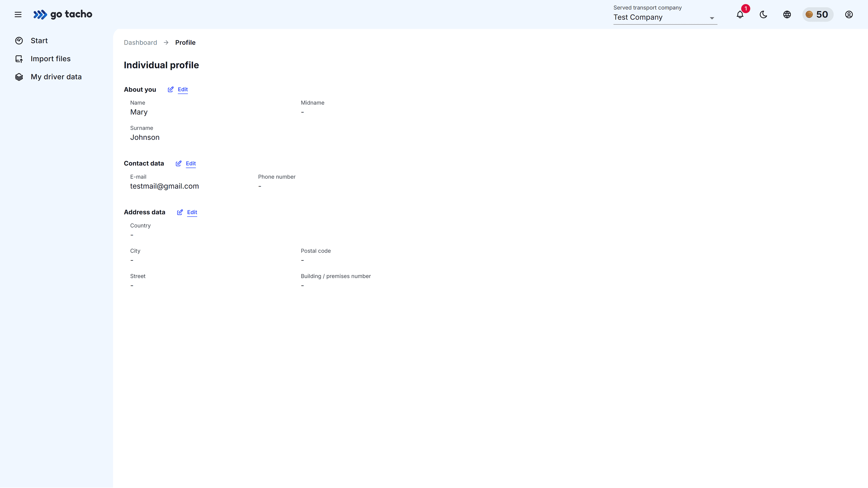Click the Test Company selected value
The image size is (868, 488).
[x=638, y=17]
